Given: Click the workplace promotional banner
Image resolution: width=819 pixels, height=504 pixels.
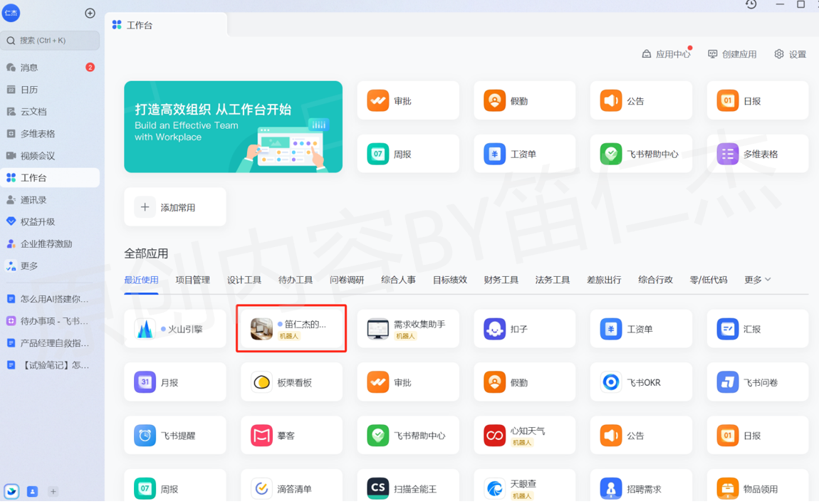Looking at the screenshot, I should pos(233,127).
